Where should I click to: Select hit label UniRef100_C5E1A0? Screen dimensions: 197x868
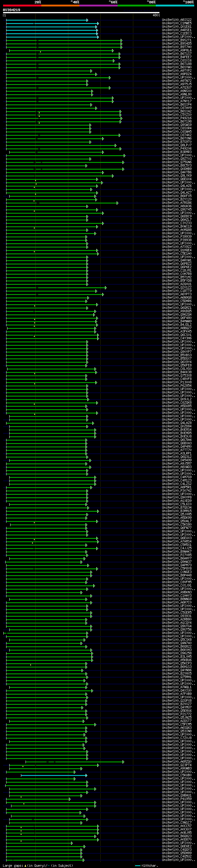pyautogui.click(x=177, y=253)
